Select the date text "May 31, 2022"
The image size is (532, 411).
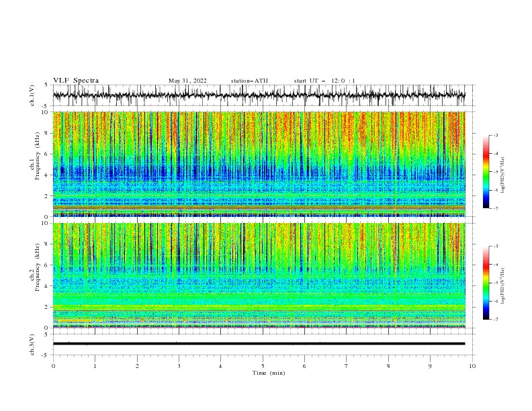tap(187, 81)
